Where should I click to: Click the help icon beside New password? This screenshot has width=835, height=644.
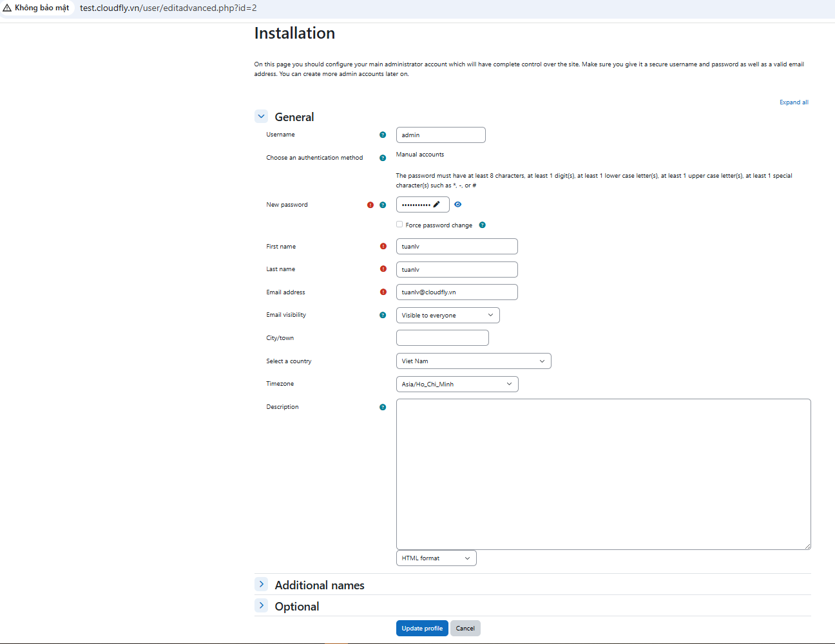coord(383,205)
